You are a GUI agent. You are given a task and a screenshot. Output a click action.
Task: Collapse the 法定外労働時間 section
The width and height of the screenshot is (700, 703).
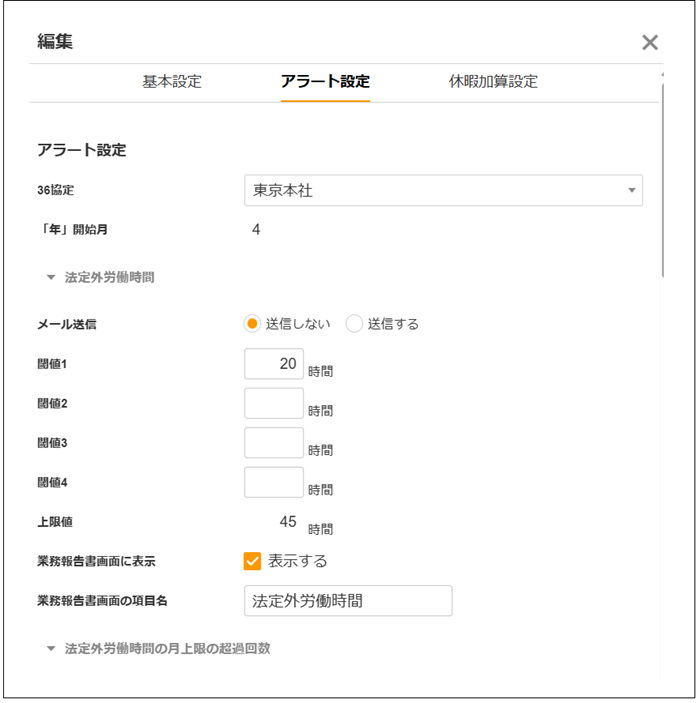[x=101, y=278]
